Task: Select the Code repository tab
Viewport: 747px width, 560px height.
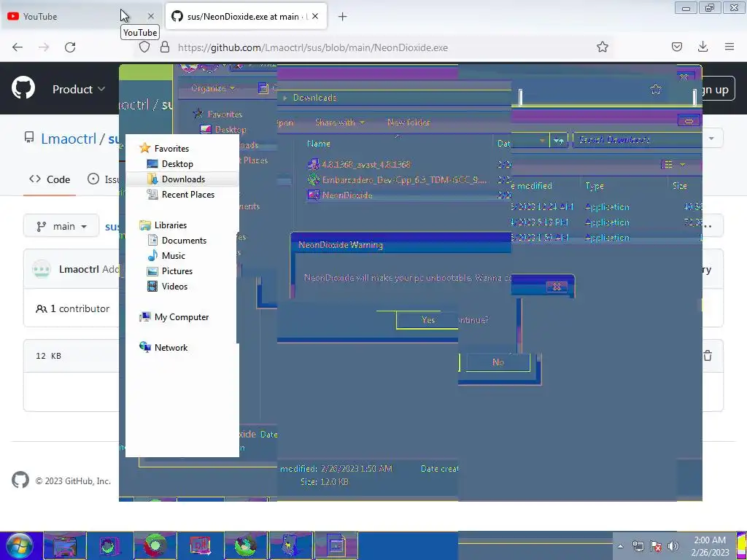Action: point(50,179)
